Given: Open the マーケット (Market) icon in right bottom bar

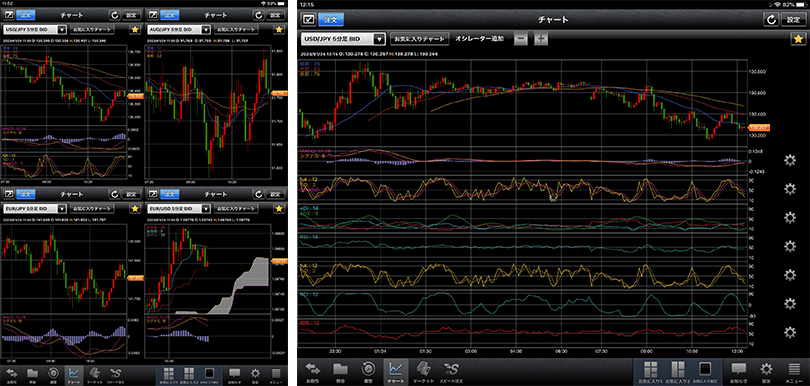Looking at the screenshot, I should pos(423,372).
